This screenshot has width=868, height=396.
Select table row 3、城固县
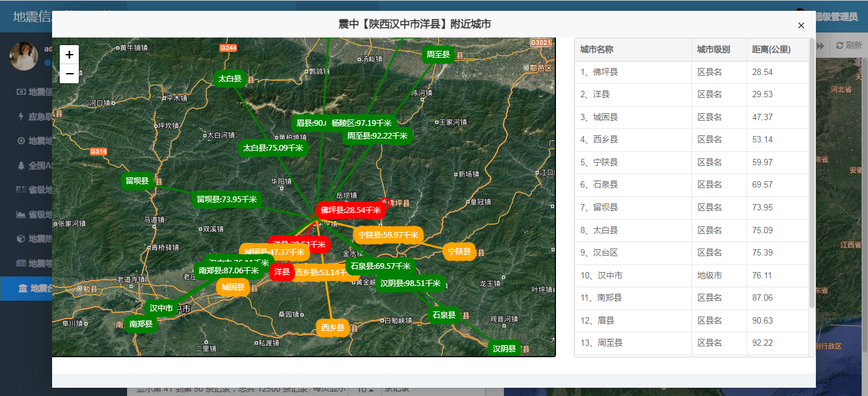coord(692,118)
